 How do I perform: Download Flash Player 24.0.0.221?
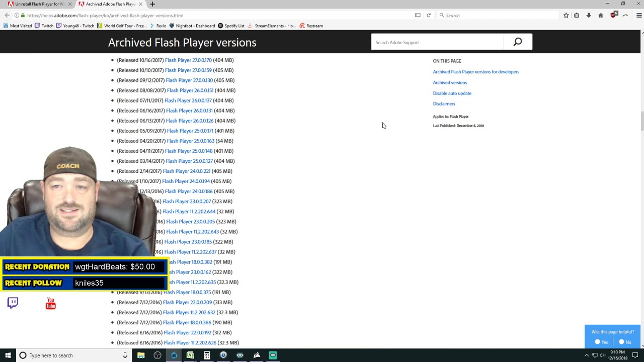[x=187, y=171]
